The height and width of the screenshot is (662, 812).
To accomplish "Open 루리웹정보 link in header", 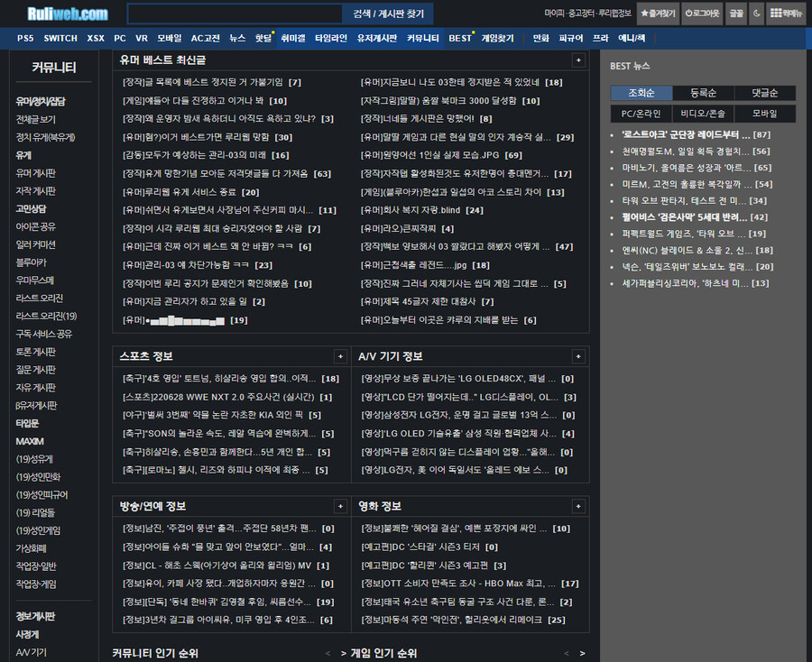I will (614, 13).
